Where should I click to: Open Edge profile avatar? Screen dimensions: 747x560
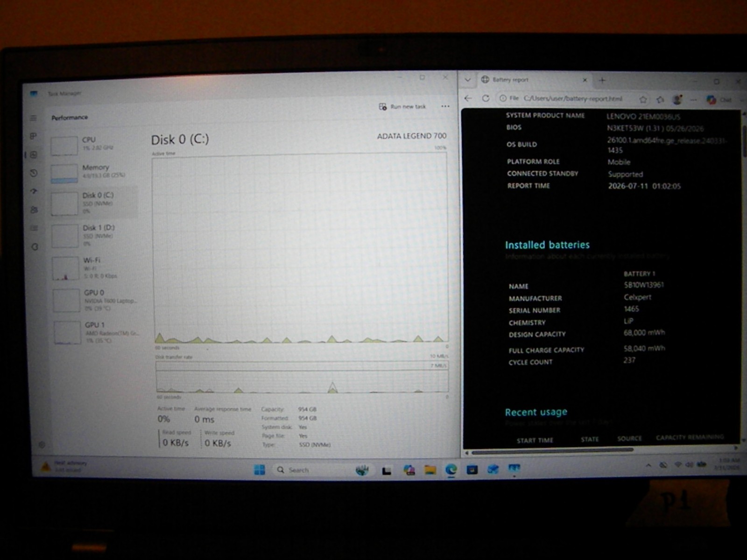tap(677, 99)
